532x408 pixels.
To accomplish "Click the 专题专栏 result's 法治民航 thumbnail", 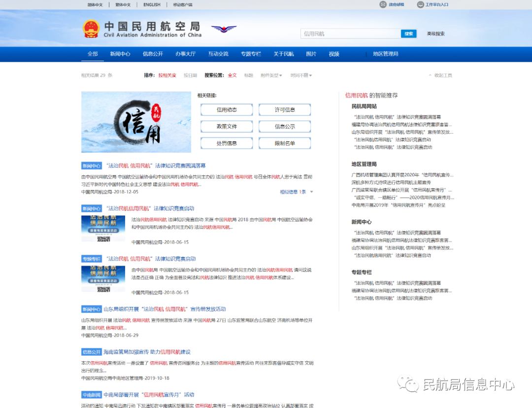I will point(103,279).
